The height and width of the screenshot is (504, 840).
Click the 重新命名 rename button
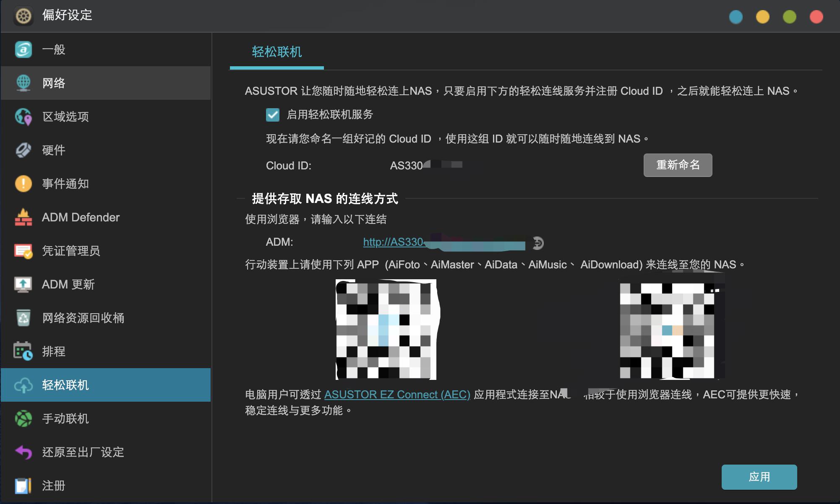pos(677,165)
